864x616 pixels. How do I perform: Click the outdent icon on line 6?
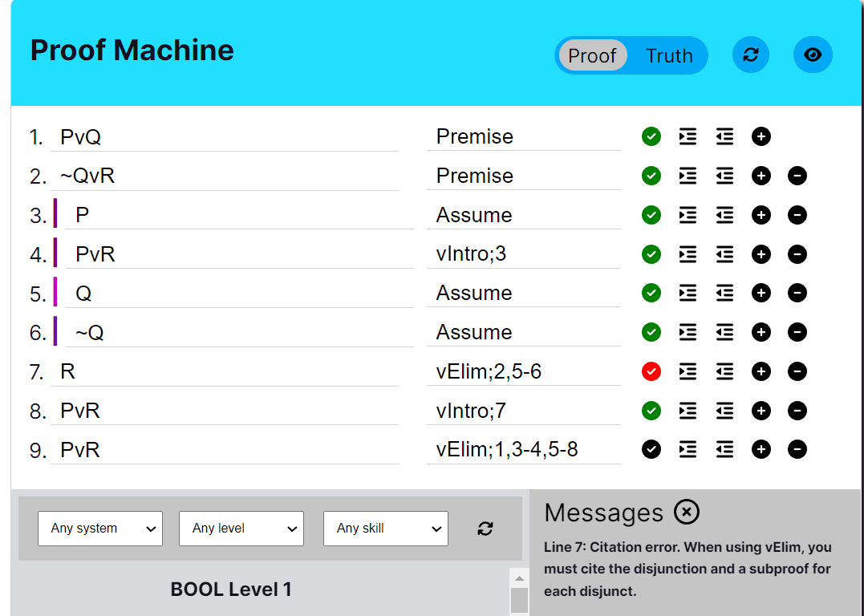pos(724,332)
